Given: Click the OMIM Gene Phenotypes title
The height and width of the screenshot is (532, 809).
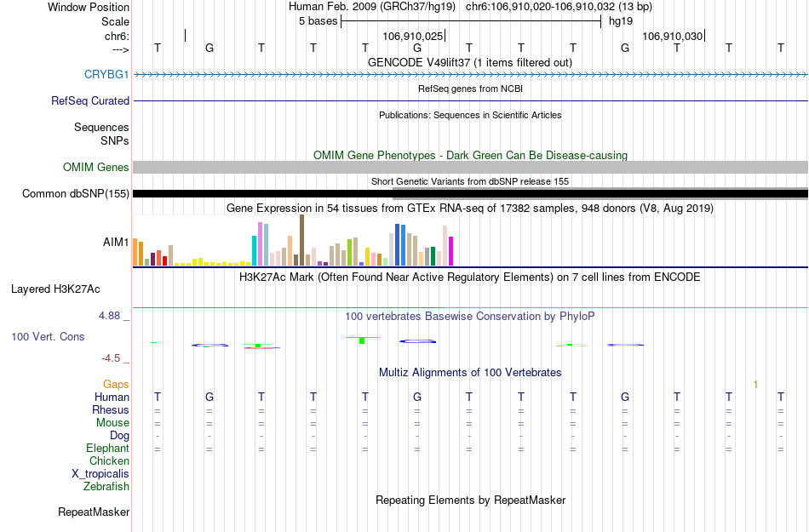Looking at the screenshot, I should click(470, 155).
